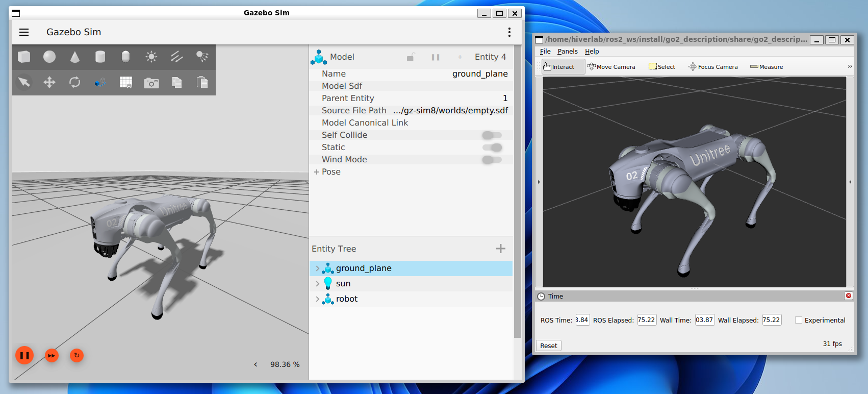Open the Gazebo plugins kebab menu

509,32
